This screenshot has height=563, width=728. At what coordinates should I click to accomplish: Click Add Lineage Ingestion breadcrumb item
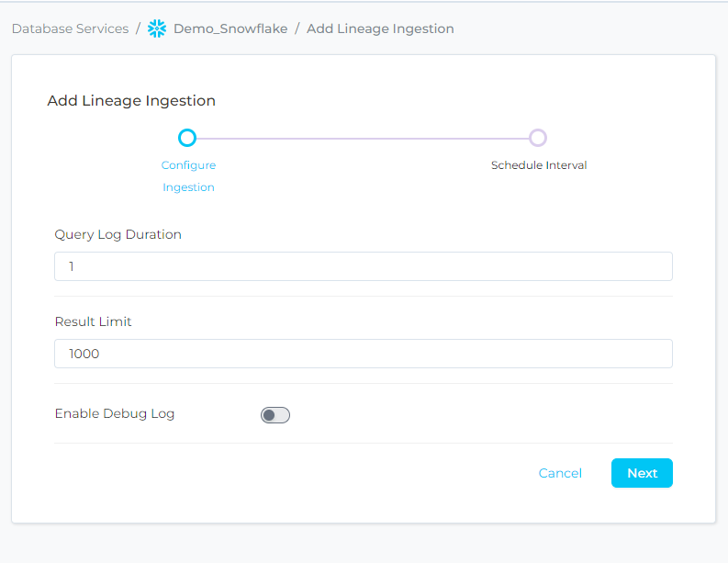point(380,28)
